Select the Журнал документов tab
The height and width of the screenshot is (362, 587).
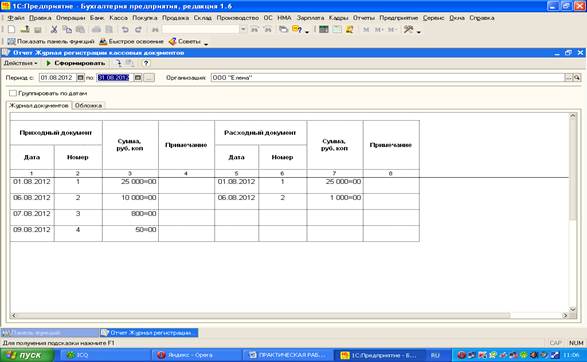(x=39, y=106)
